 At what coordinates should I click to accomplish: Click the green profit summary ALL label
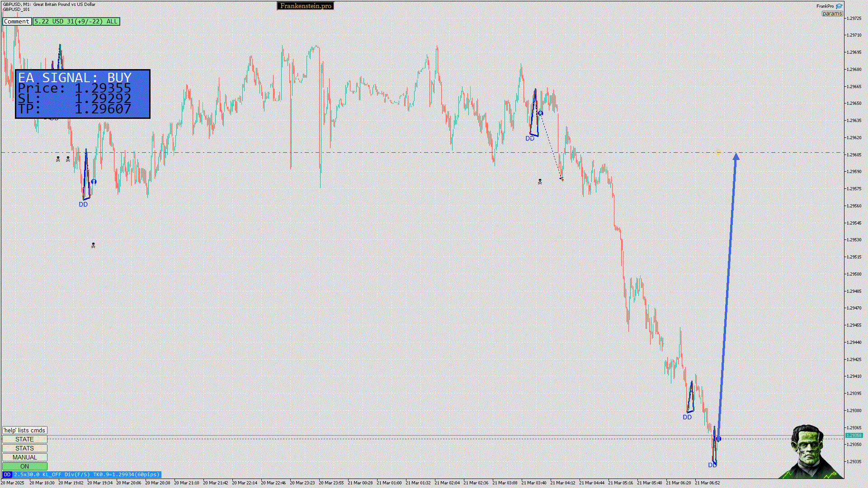76,21
